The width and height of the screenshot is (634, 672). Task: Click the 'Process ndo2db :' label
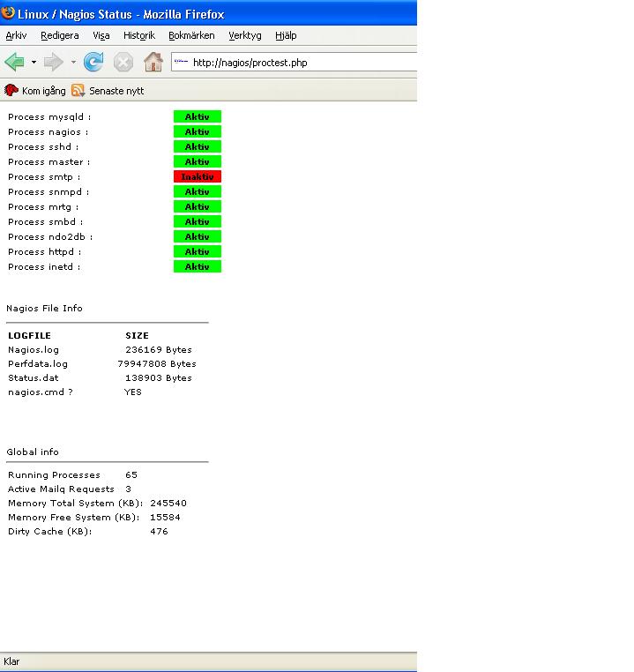tap(50, 237)
